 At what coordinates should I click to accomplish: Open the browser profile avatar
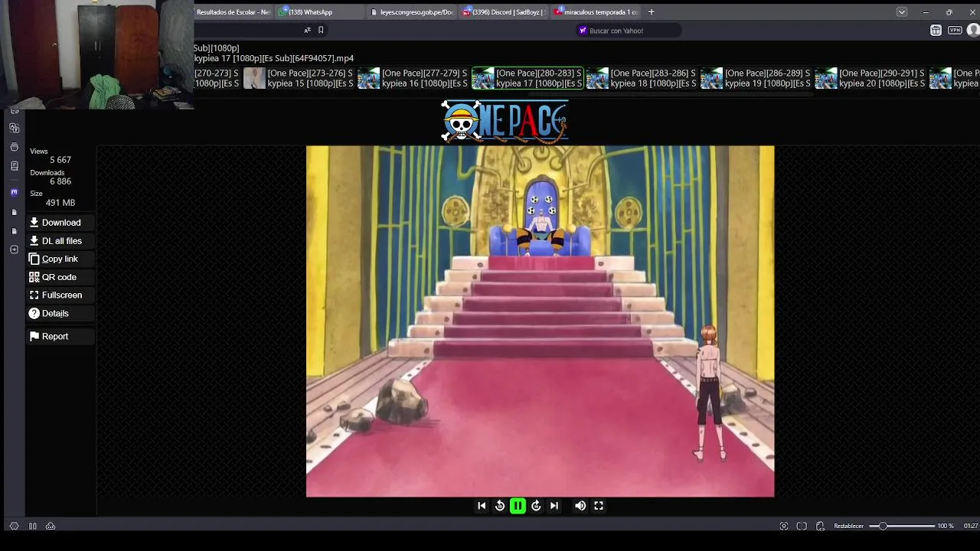pyautogui.click(x=973, y=31)
